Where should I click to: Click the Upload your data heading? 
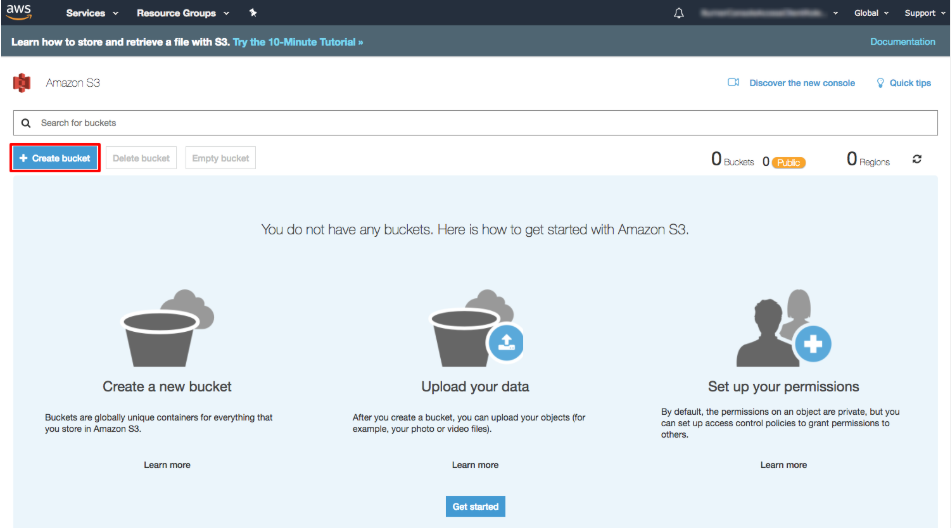[x=475, y=387]
